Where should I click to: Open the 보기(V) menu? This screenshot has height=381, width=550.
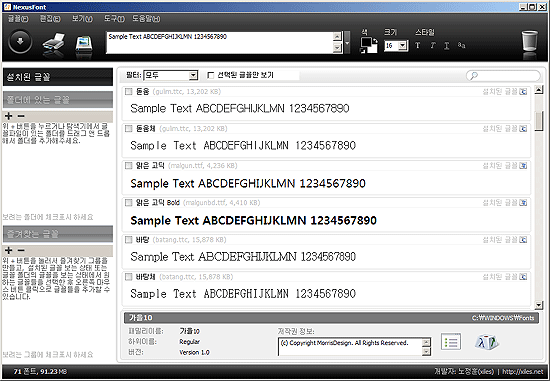click(82, 19)
